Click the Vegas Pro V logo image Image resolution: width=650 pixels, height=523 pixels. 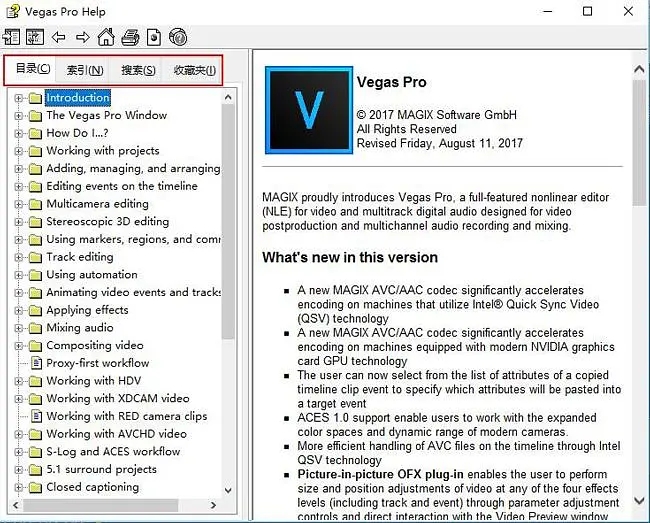point(309,110)
